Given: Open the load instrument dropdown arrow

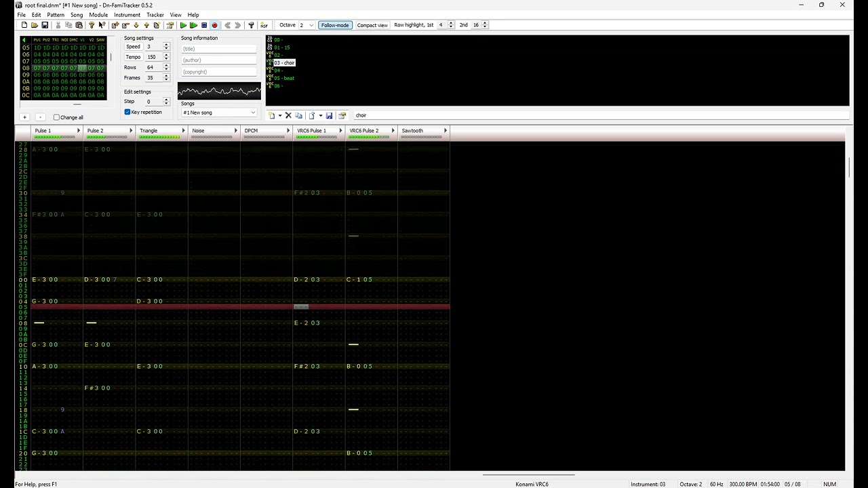Looking at the screenshot, I should tap(321, 115).
